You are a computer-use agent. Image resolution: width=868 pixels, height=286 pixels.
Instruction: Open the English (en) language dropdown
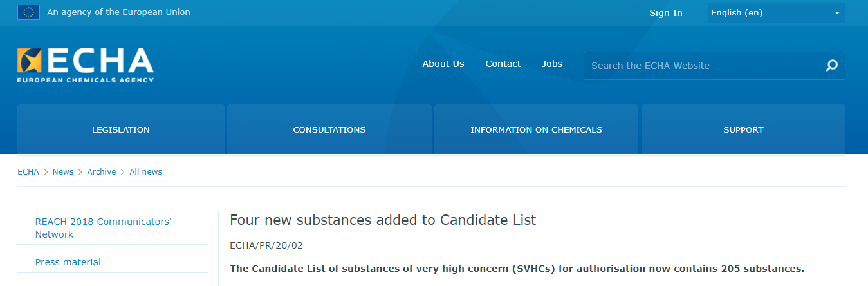point(776,13)
